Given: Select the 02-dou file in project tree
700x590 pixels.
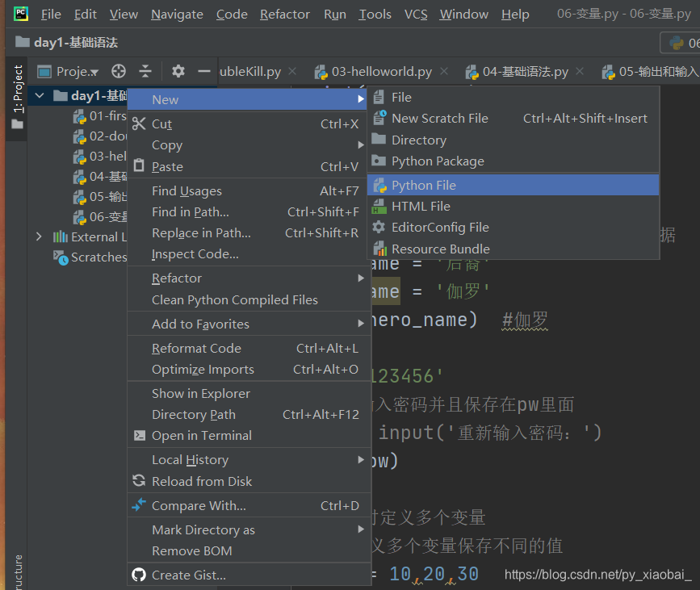Looking at the screenshot, I should [x=99, y=136].
